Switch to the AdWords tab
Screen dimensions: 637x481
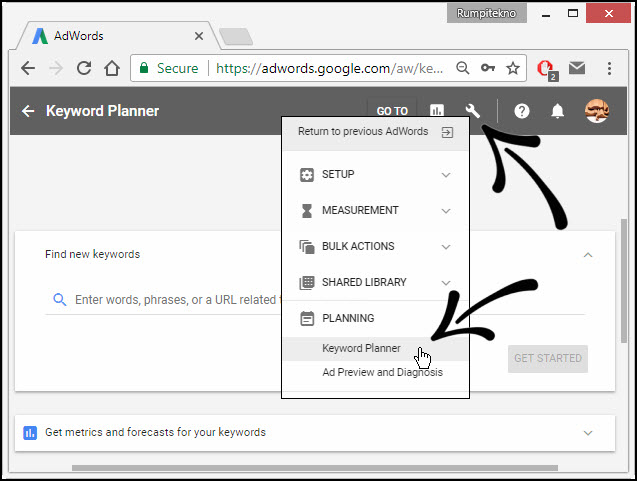coord(116,36)
